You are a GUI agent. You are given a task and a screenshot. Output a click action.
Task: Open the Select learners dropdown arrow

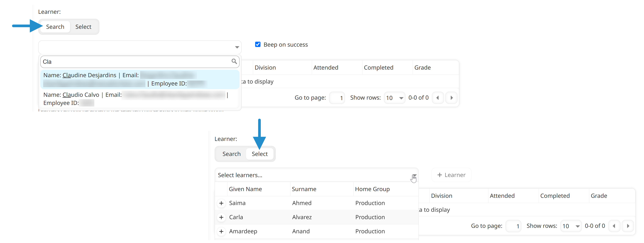coord(414,175)
